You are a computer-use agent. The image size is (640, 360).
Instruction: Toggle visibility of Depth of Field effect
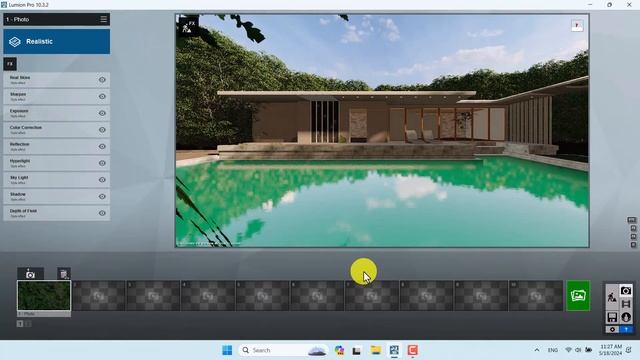point(102,213)
